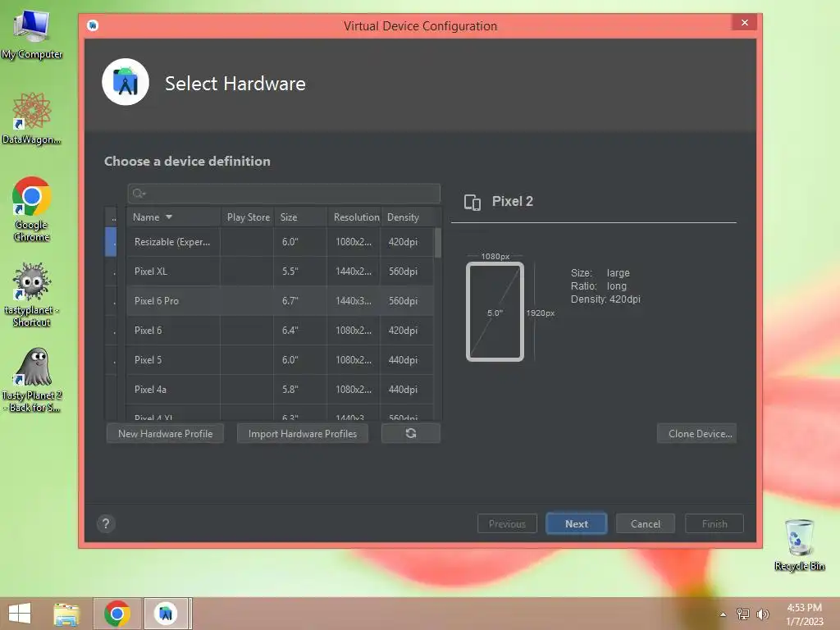Click the Android Studio logo in header
Screen dimensions: 840x630
pos(126,82)
